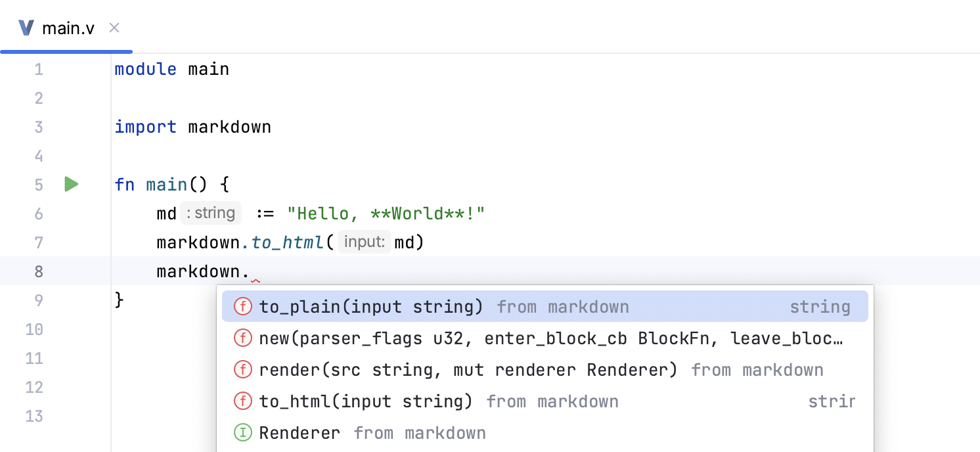Click the markdown import name on line 3
The height and width of the screenshot is (452, 980).
[229, 127]
